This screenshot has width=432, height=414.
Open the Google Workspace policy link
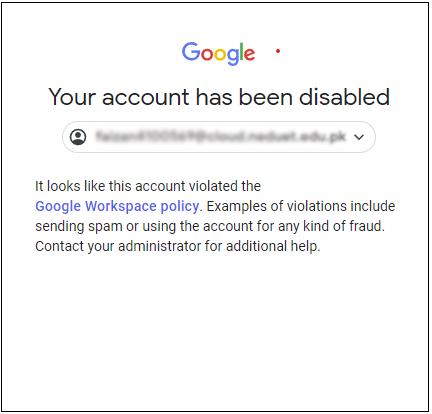(x=117, y=206)
